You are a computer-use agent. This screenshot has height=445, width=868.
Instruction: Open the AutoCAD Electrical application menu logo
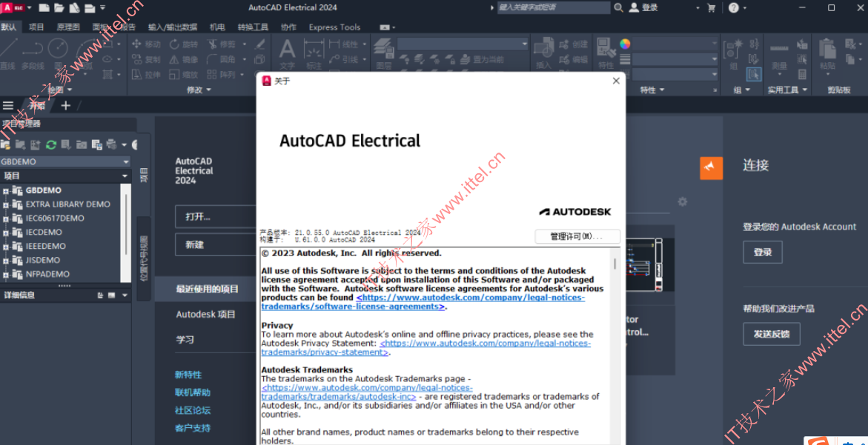click(x=14, y=7)
